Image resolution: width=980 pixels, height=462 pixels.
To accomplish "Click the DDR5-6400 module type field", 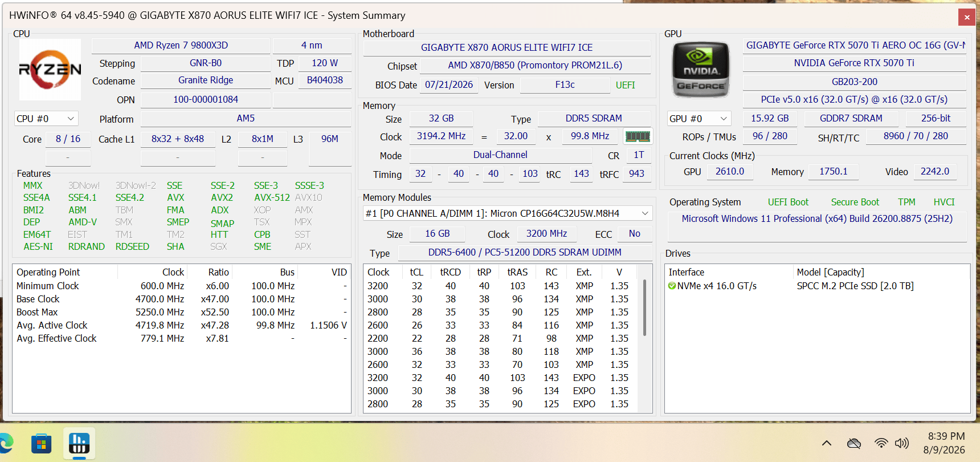I will [525, 253].
